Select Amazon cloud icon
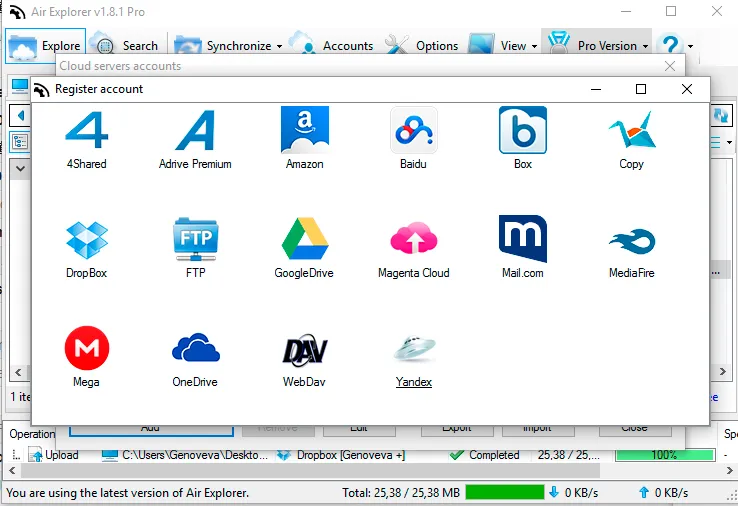This screenshot has width=738, height=506. point(305,130)
